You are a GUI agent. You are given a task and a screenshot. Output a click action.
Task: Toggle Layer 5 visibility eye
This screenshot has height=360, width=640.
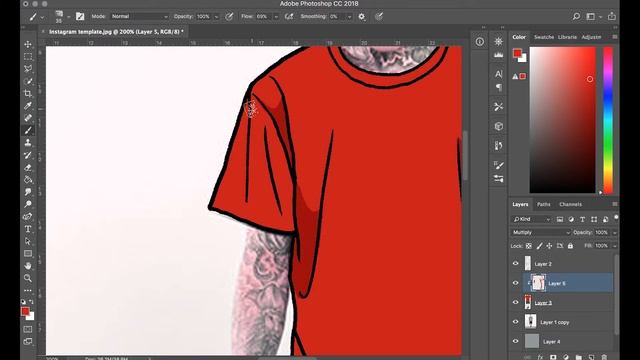pos(516,283)
